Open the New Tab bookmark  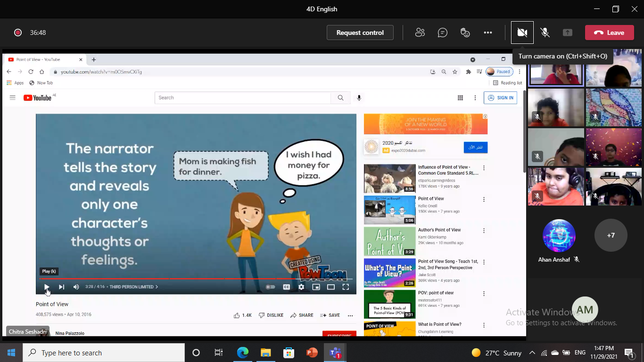[41, 83]
